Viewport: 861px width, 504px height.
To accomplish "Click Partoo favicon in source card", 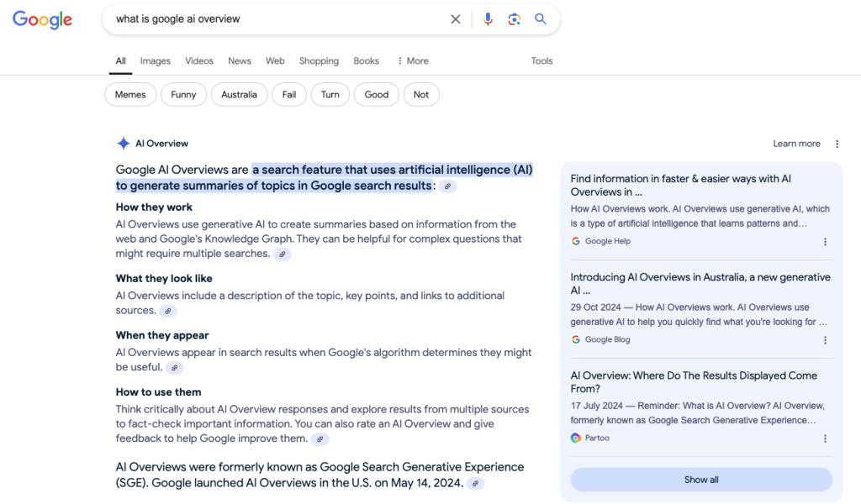I will click(575, 438).
